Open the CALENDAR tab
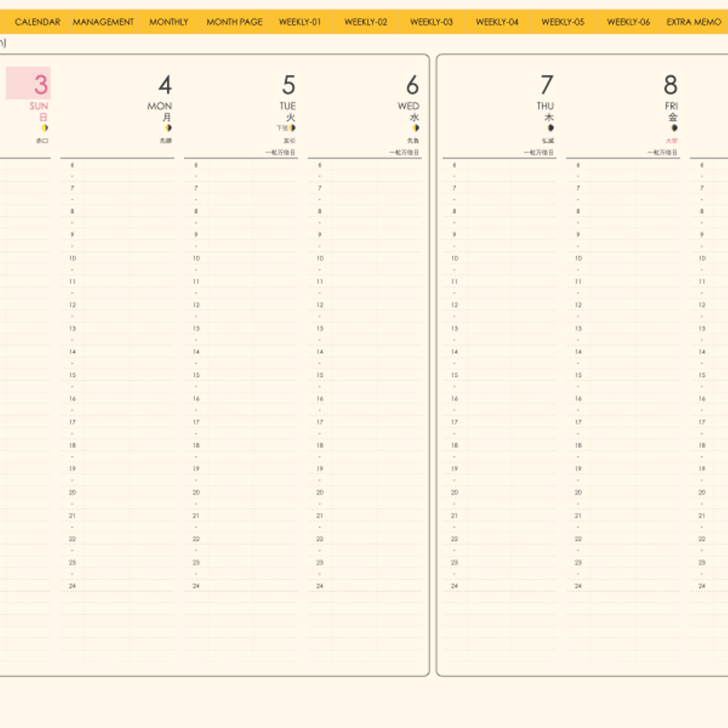This screenshot has height=728, width=728. point(38,22)
